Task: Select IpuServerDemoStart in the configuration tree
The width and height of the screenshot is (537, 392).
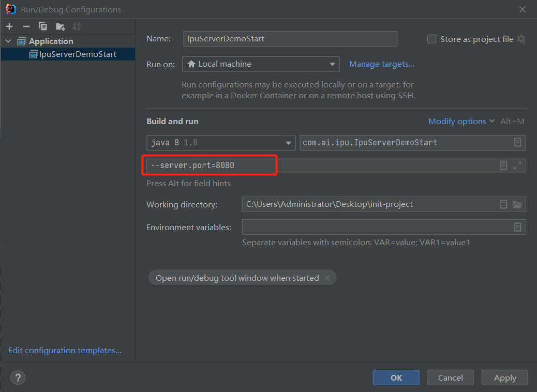Action: pos(78,54)
